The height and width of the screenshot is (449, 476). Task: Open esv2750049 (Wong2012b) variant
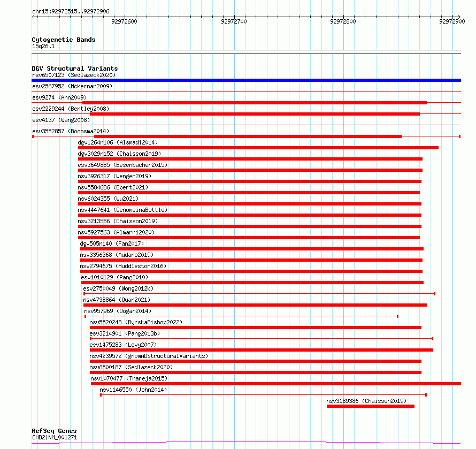[118, 288]
